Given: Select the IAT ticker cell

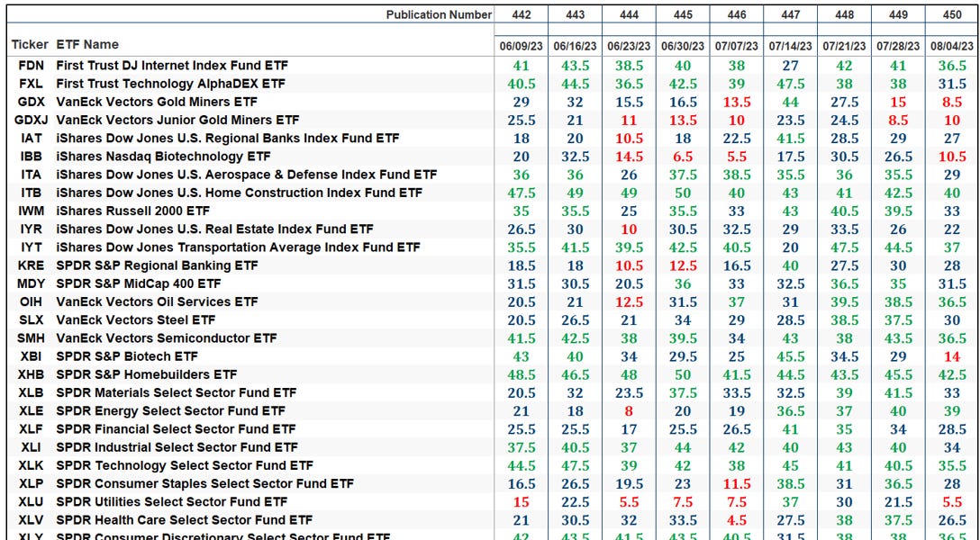Looking at the screenshot, I should pyautogui.click(x=31, y=138).
